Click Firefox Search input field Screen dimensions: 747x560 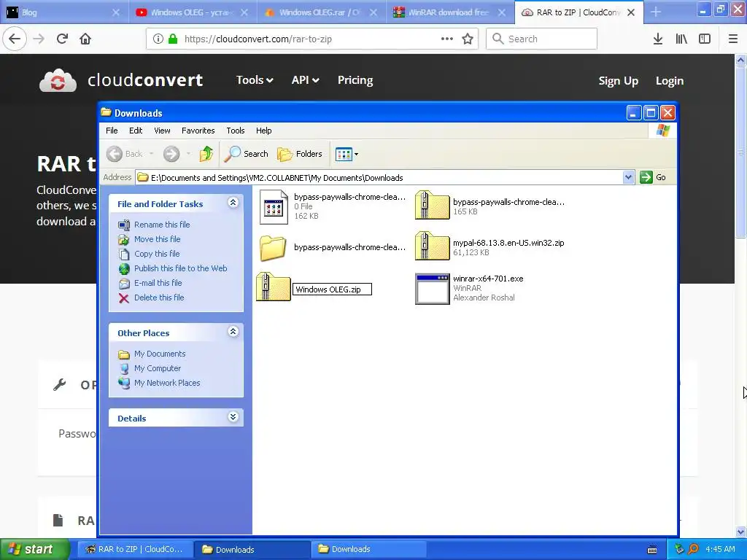tap(542, 39)
